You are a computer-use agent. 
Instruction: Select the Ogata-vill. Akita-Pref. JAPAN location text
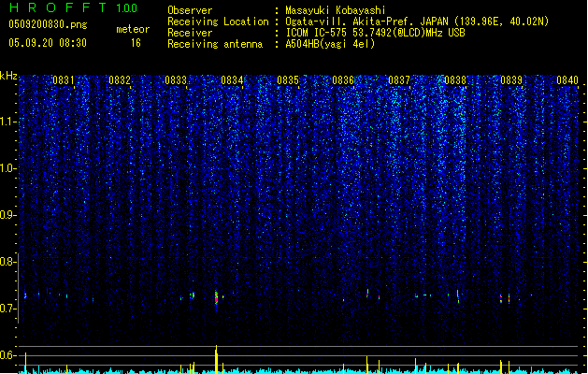[417, 22]
